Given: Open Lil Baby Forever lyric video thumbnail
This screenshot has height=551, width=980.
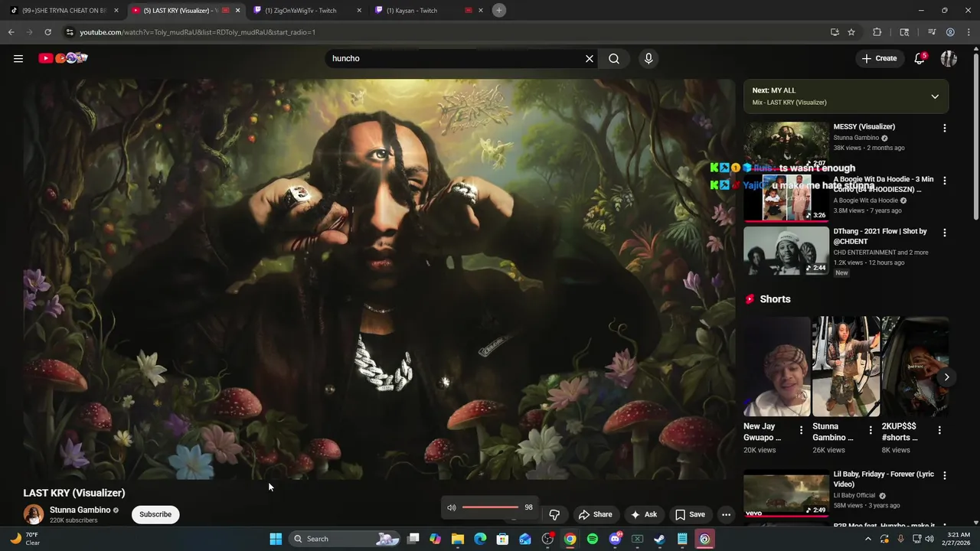Looking at the screenshot, I should click(x=786, y=494).
